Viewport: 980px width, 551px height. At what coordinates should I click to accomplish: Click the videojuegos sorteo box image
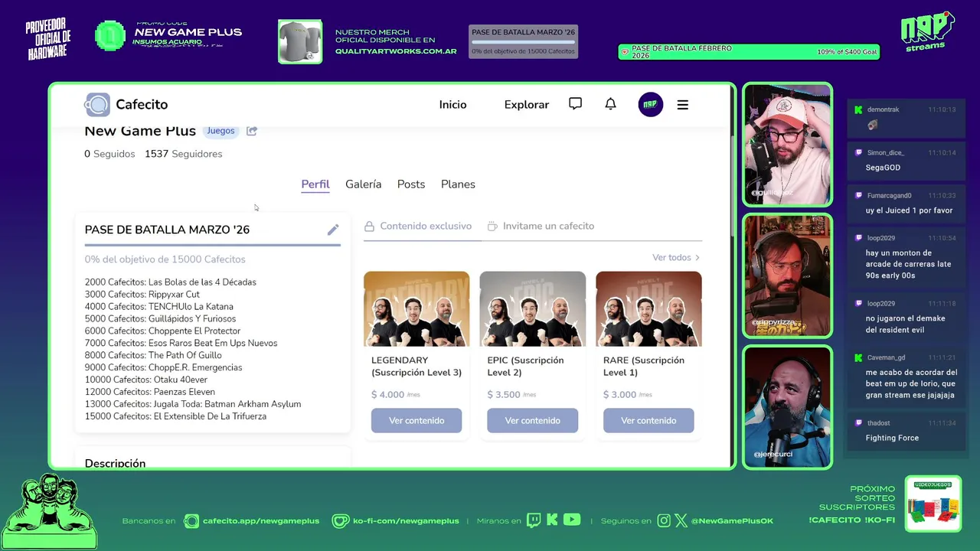click(933, 504)
